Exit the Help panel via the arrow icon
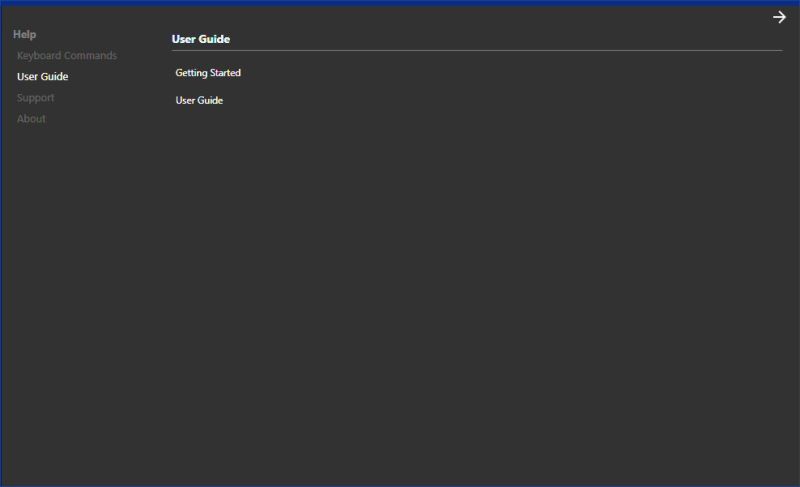The image size is (800, 487). tap(779, 17)
